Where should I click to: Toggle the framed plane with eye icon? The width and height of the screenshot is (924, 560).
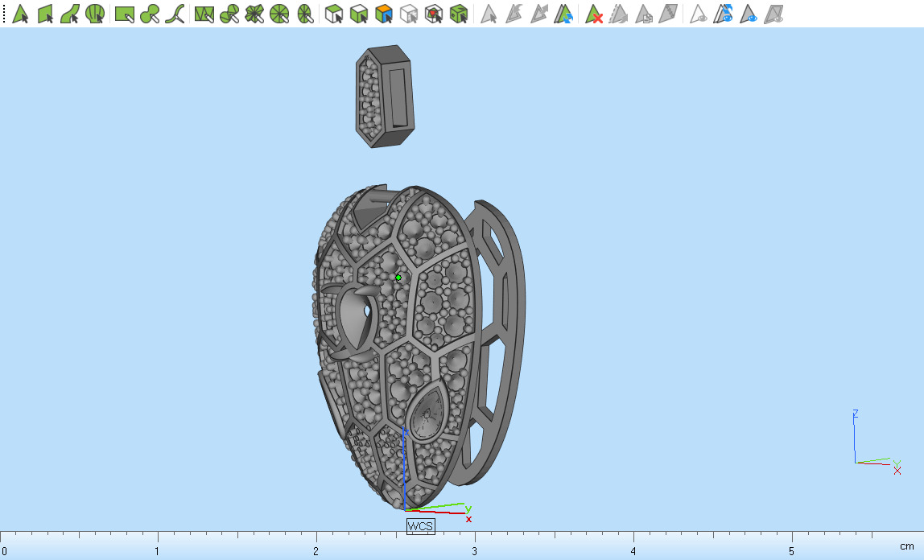coord(773,13)
